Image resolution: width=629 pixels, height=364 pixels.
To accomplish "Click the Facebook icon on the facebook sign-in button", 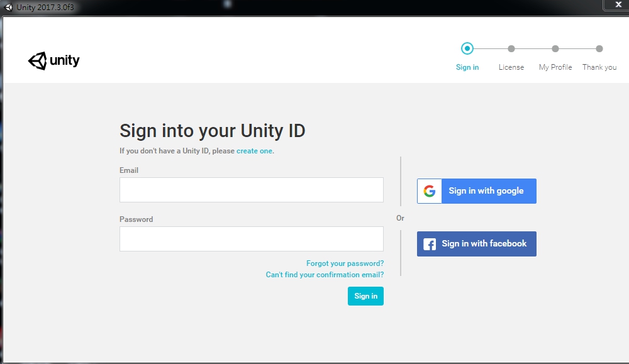I will click(428, 244).
